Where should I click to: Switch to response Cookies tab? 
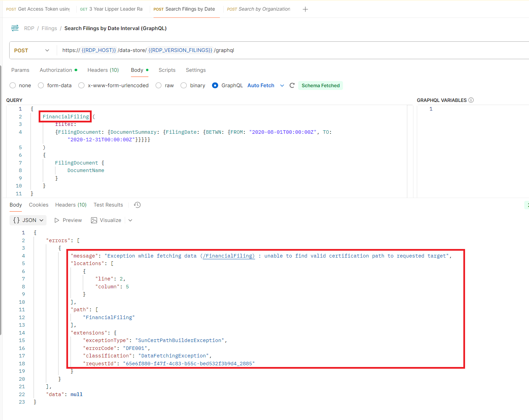[x=39, y=205]
